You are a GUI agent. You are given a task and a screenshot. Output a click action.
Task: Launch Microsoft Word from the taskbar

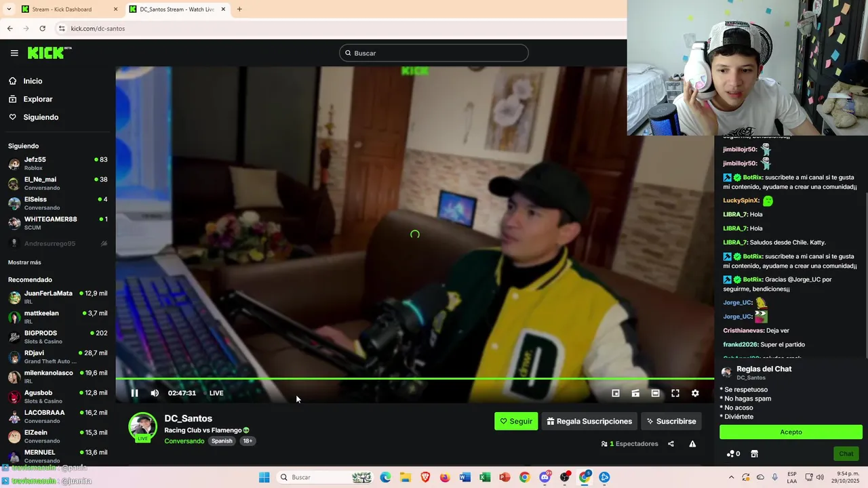465,477
